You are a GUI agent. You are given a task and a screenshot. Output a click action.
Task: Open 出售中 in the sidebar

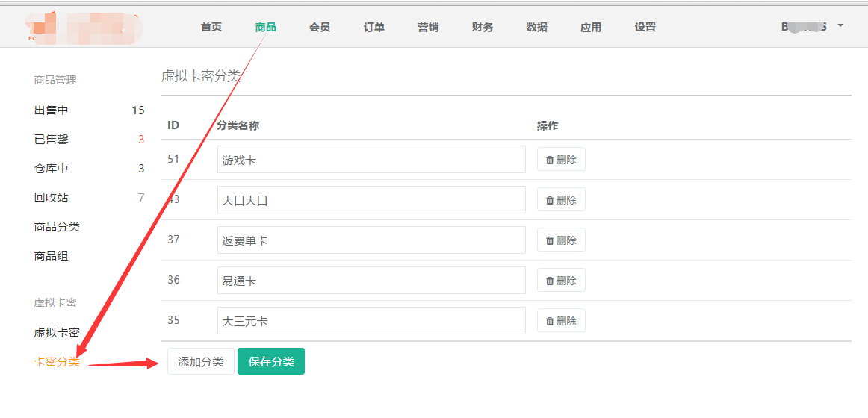[x=52, y=110]
